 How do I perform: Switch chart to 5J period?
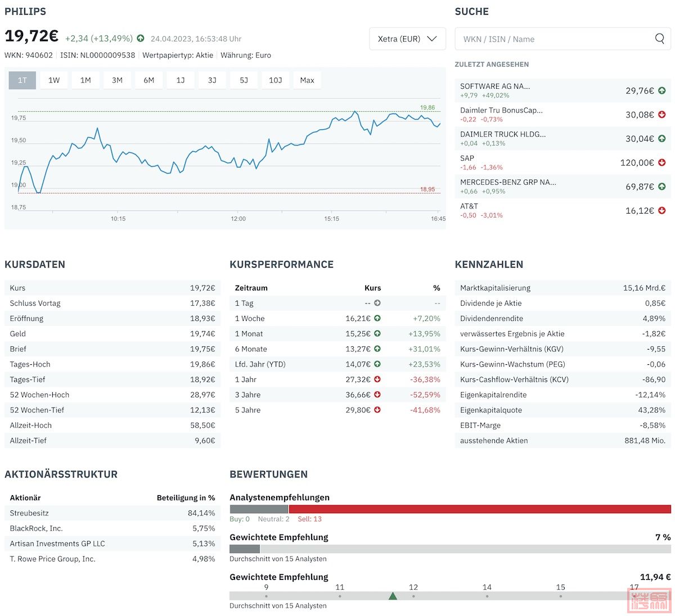point(244,80)
